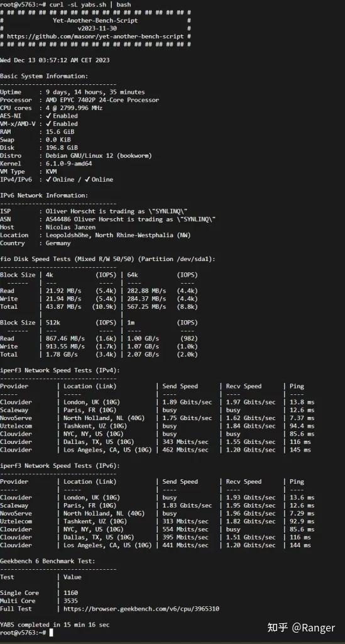Click RAM value '15.6 GiB'

click(60, 132)
